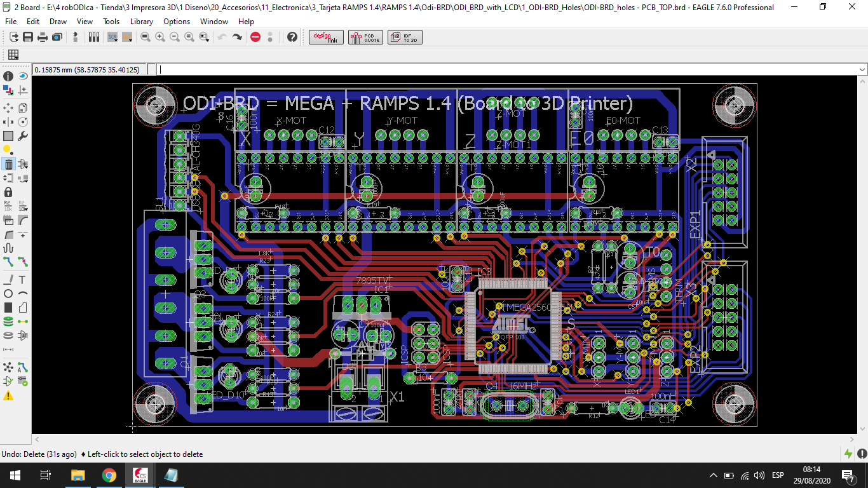Click the Design Link button

click(327, 37)
